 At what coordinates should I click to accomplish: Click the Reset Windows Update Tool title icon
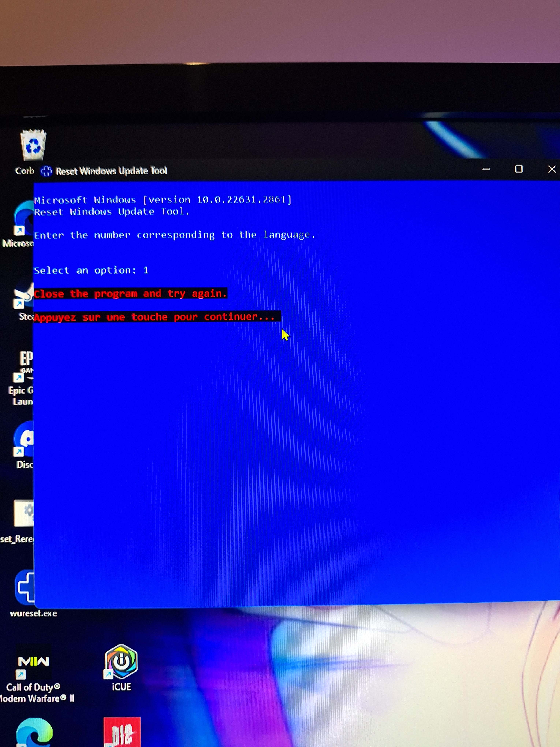46,171
